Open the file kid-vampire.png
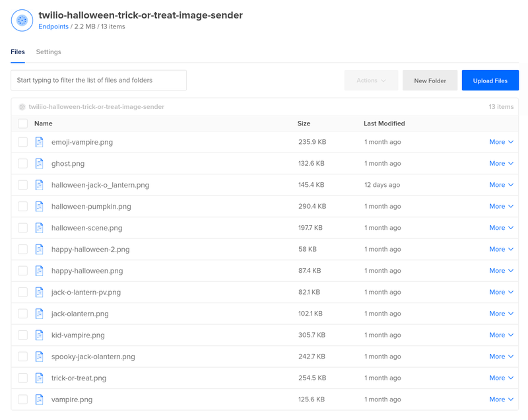This screenshot has height=420, width=528. coord(78,335)
